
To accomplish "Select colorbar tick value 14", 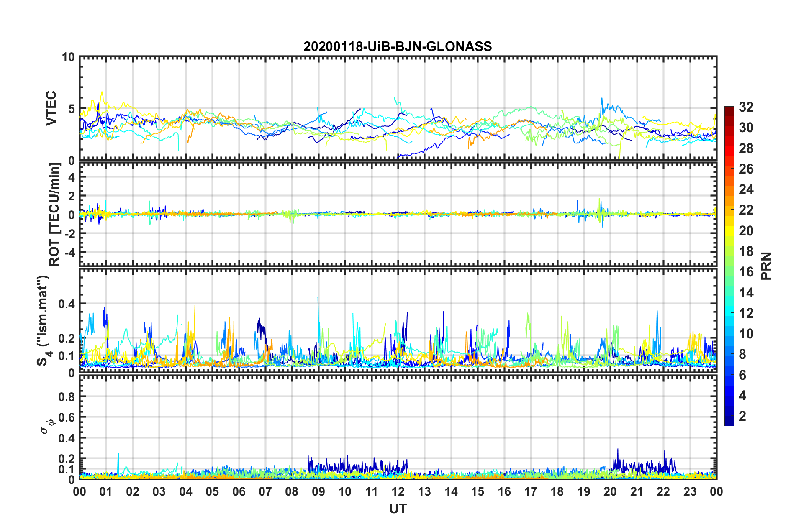I will (746, 293).
